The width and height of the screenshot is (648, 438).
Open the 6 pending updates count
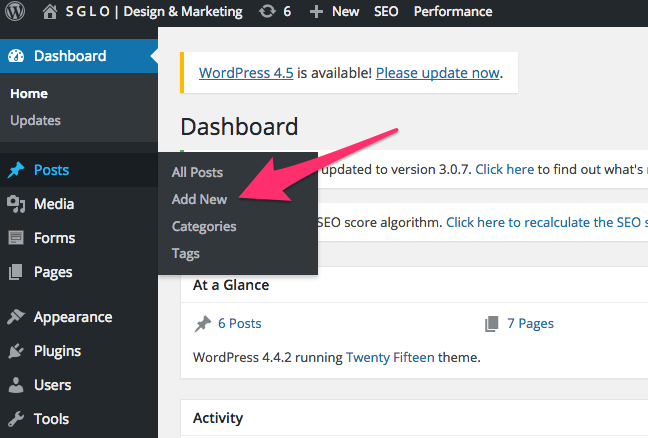point(287,12)
